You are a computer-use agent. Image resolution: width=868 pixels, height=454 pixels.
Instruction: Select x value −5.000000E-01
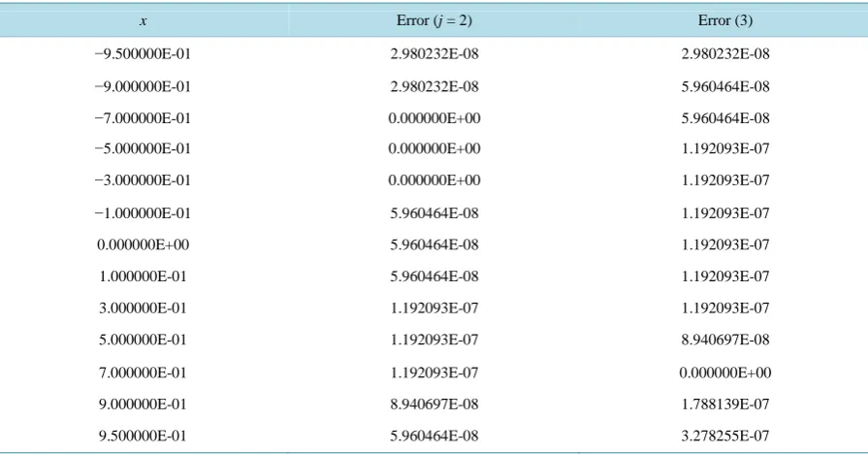(143, 148)
